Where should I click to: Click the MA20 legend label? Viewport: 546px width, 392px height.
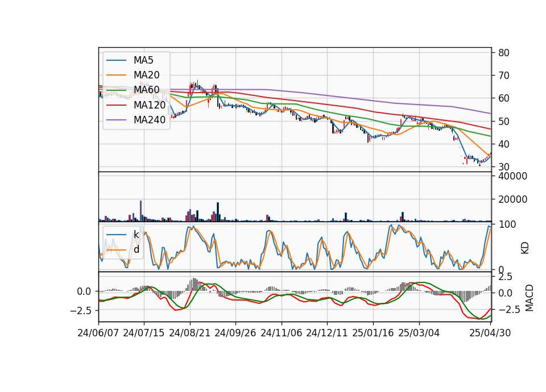[146, 75]
